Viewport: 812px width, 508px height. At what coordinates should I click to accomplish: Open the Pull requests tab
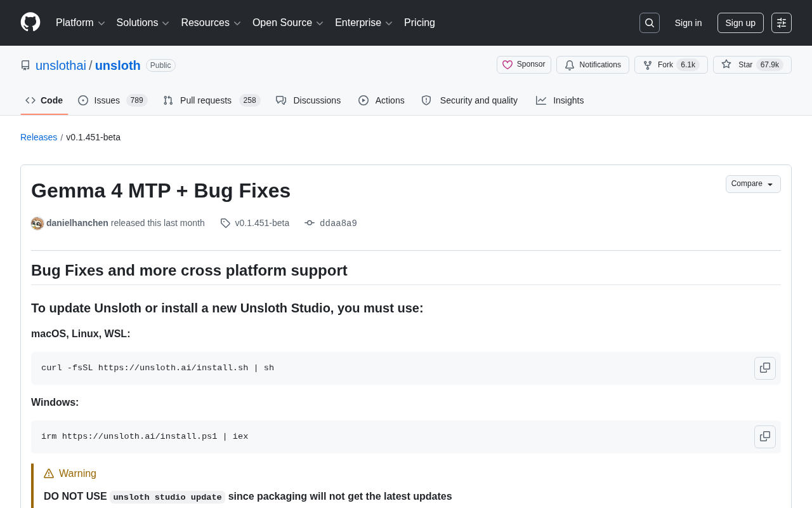coord(211,100)
